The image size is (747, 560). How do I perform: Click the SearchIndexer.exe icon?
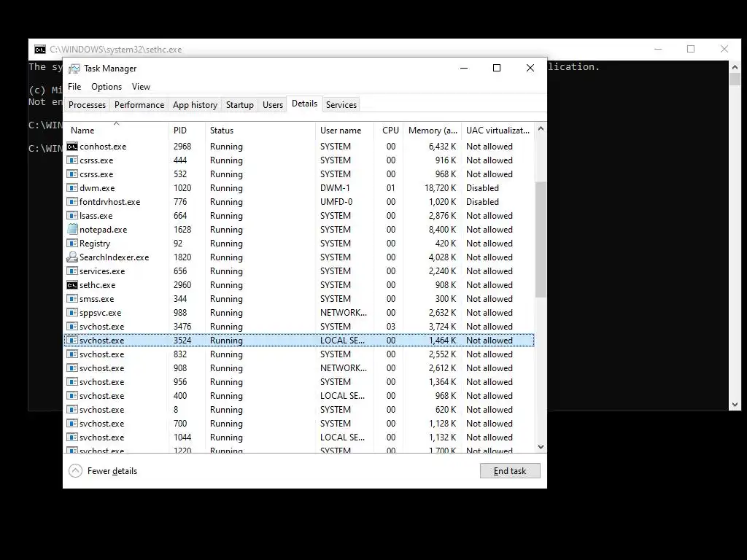click(72, 257)
